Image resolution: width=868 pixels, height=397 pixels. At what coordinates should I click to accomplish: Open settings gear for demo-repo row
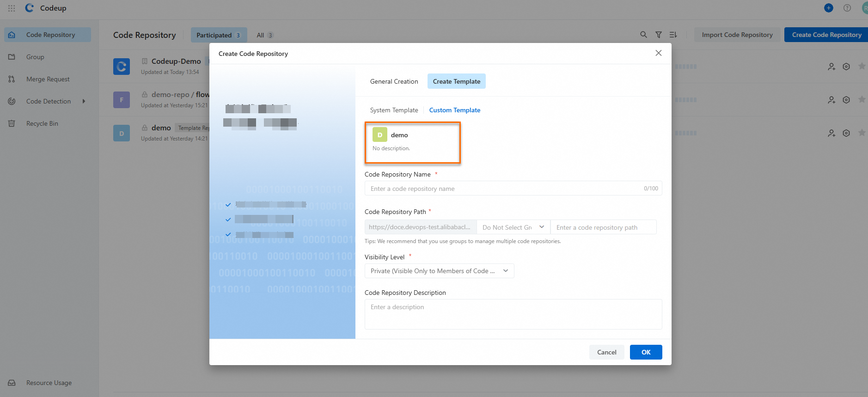pos(846,100)
